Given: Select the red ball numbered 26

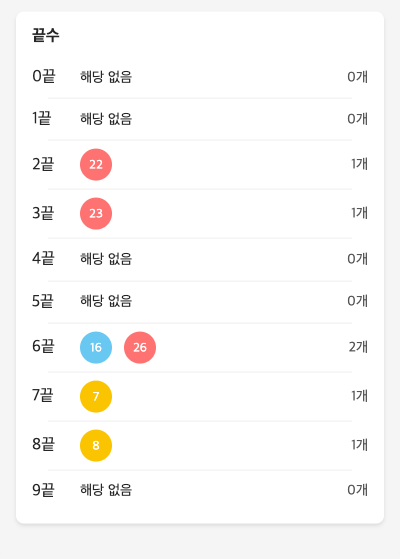Looking at the screenshot, I should point(140,347).
